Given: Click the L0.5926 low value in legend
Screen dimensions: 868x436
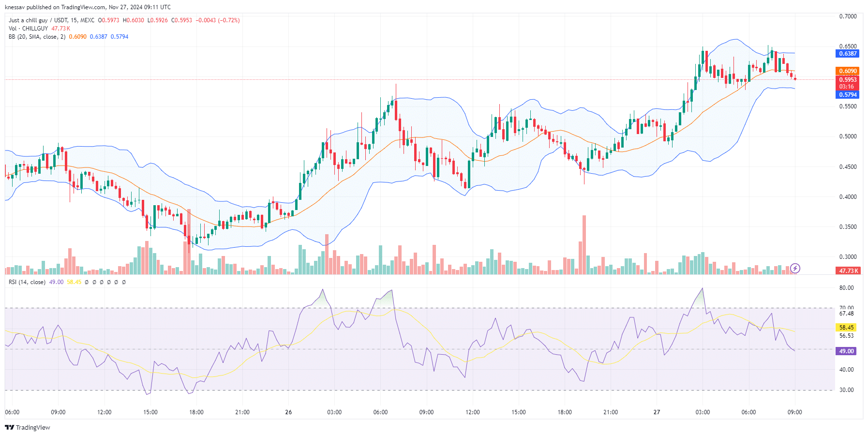Looking at the screenshot, I should pyautogui.click(x=158, y=20).
